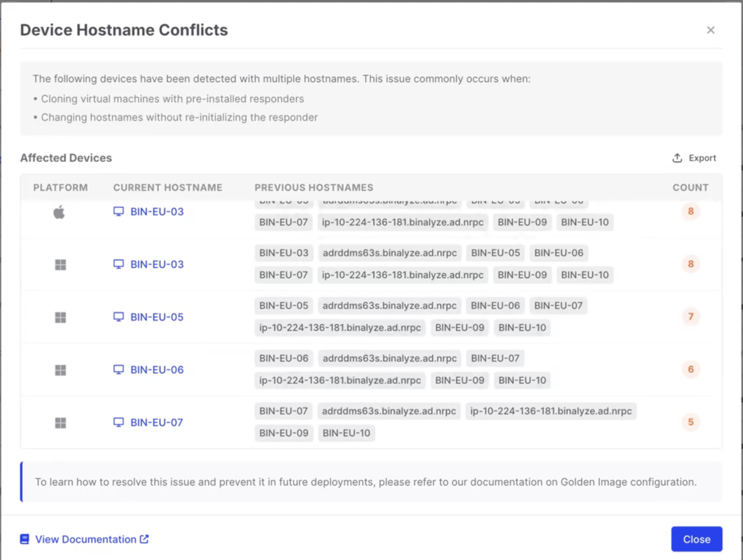The width and height of the screenshot is (743, 560).
Task: Click the Previous Hostnames column header
Action: point(314,188)
